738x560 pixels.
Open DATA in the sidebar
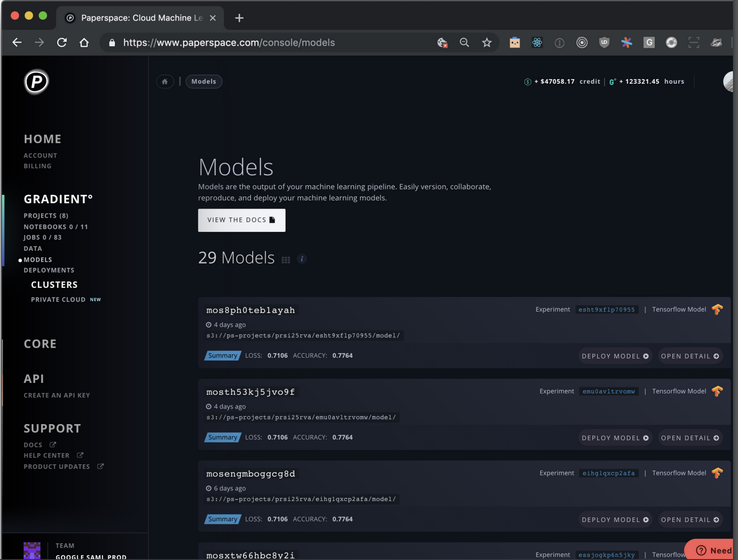[33, 248]
